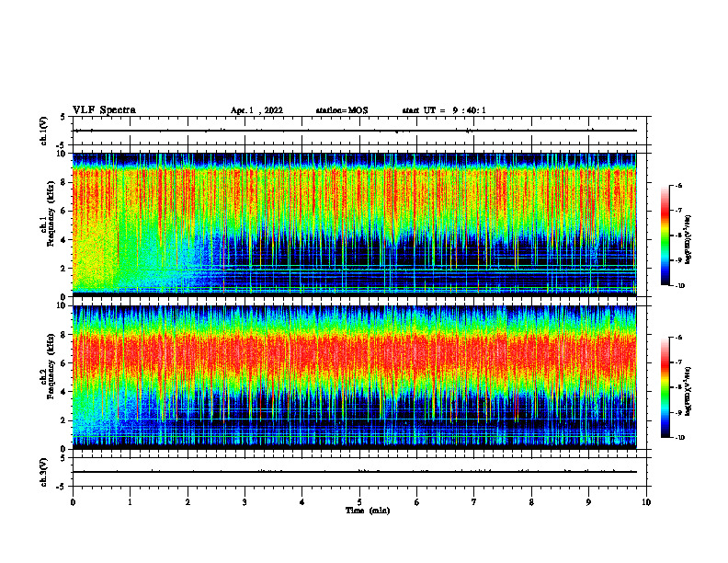Click the "10" kHz tick of ch.1 panel
The image size is (728, 563).
click(62, 154)
